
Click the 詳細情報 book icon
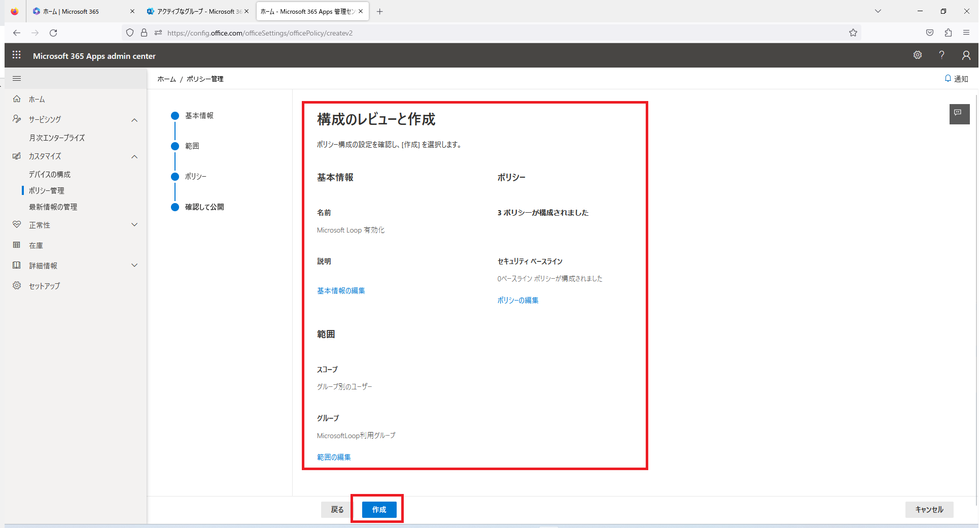pyautogui.click(x=17, y=265)
